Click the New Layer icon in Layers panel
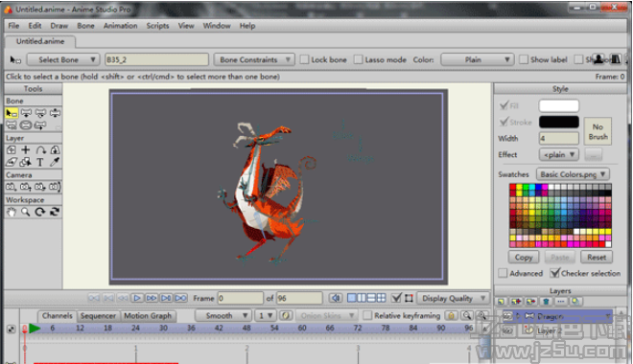633x364 pixels. click(x=501, y=301)
